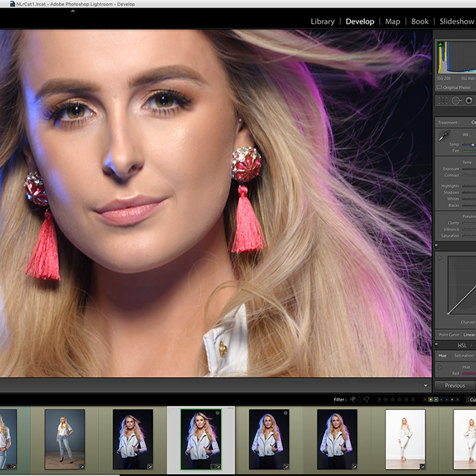Set filter rating to one star
This screenshot has width=476, height=476.
click(386, 400)
